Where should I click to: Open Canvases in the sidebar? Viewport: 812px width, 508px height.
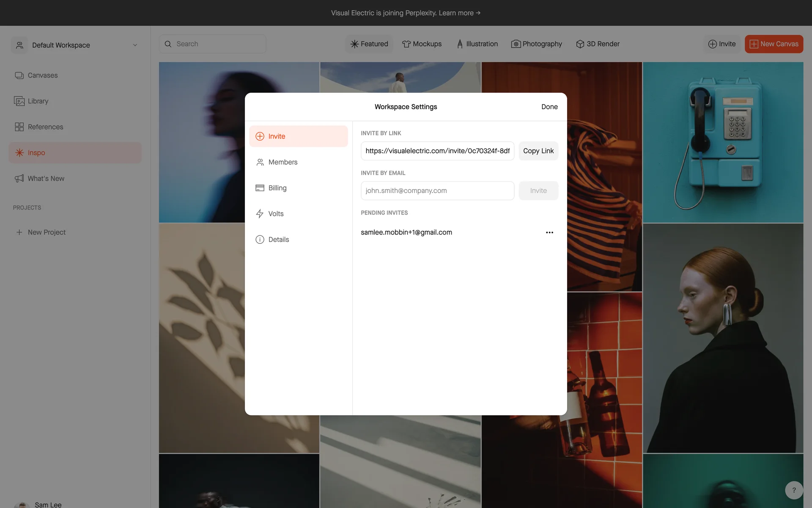click(42, 75)
